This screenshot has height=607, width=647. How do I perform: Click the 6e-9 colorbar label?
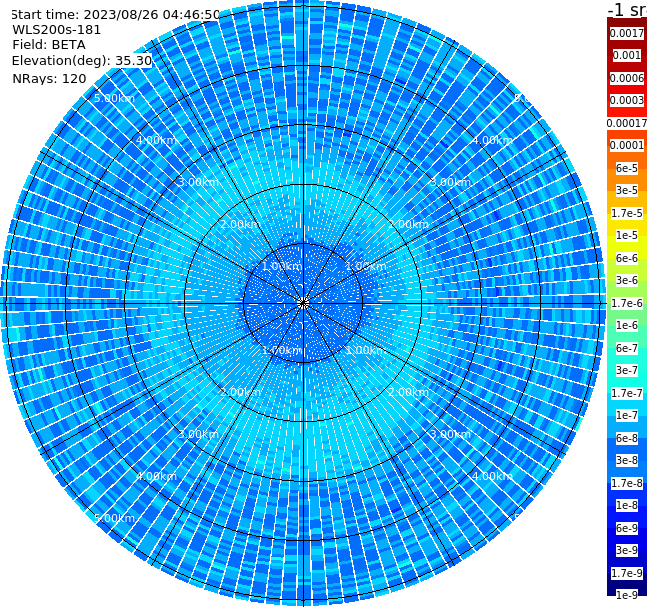(x=627, y=528)
